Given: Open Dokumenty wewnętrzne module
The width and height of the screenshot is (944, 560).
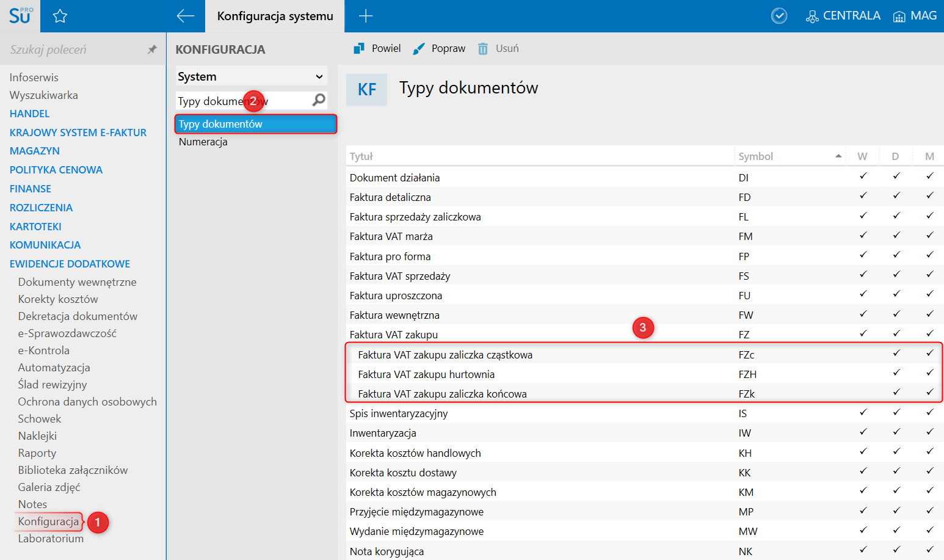Looking at the screenshot, I should coord(78,282).
